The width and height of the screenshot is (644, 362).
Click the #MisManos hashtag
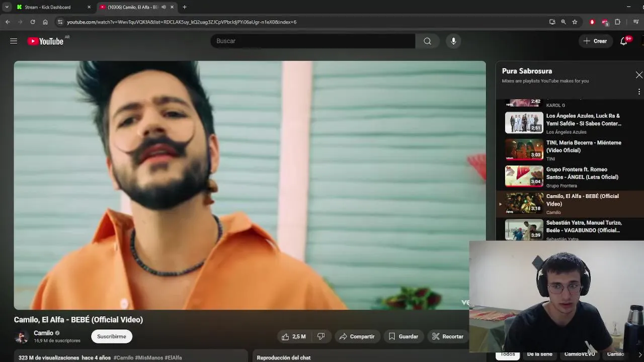[x=149, y=357]
